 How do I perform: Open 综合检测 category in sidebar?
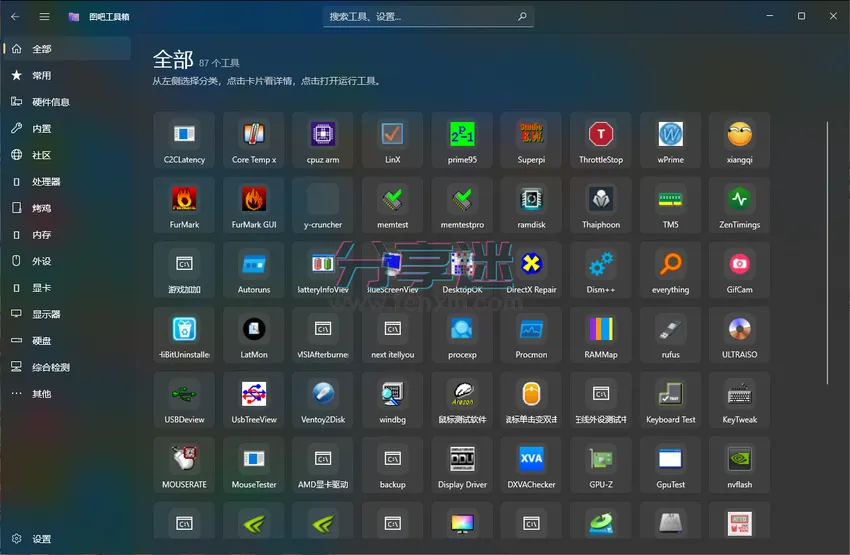pyautogui.click(x=67, y=367)
